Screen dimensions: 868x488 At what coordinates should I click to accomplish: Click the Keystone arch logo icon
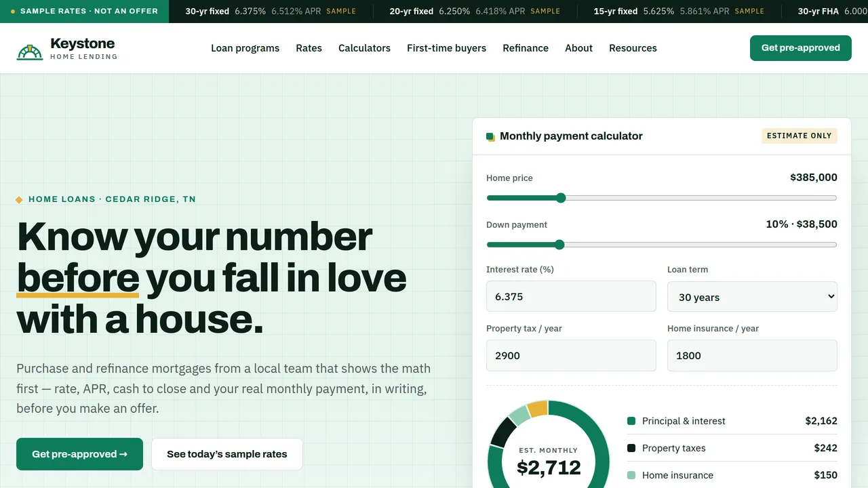[x=30, y=52]
